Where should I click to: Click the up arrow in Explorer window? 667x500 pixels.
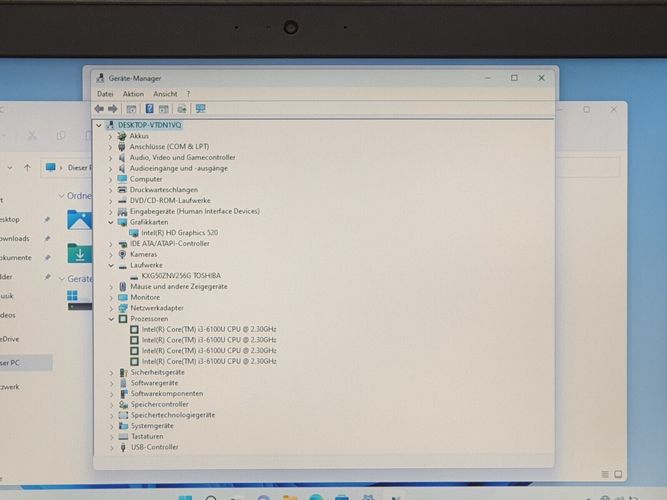click(27, 168)
